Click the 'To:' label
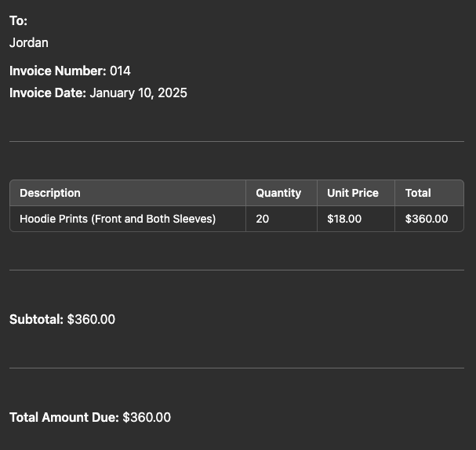This screenshot has width=476, height=450. 18,21
